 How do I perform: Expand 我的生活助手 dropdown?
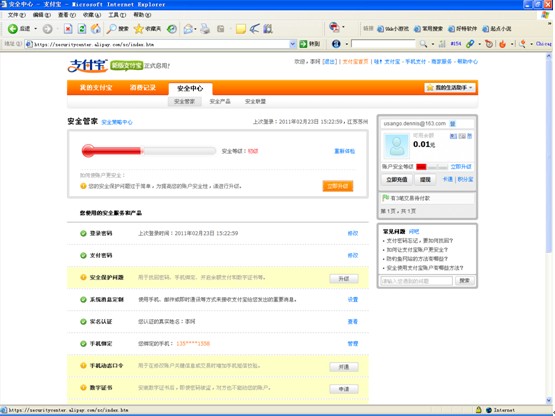(x=450, y=87)
